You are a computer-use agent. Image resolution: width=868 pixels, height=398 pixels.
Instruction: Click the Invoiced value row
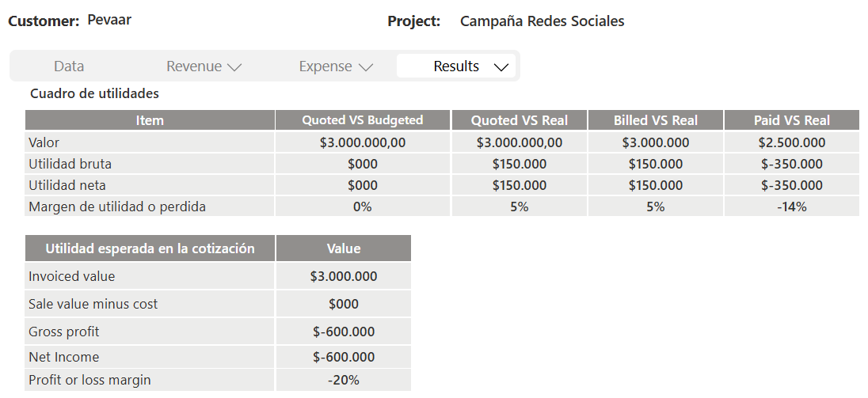coord(72,276)
